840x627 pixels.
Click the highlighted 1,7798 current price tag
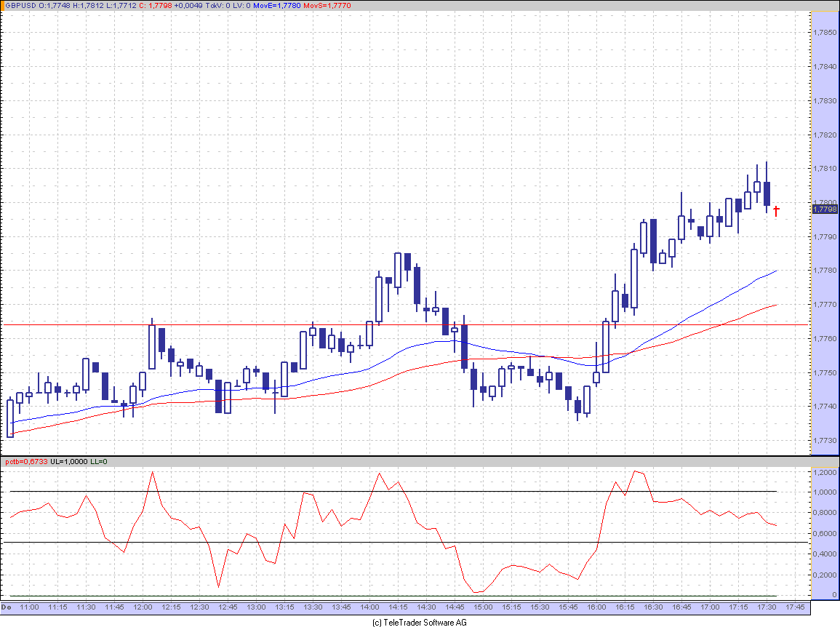pyautogui.click(x=825, y=209)
